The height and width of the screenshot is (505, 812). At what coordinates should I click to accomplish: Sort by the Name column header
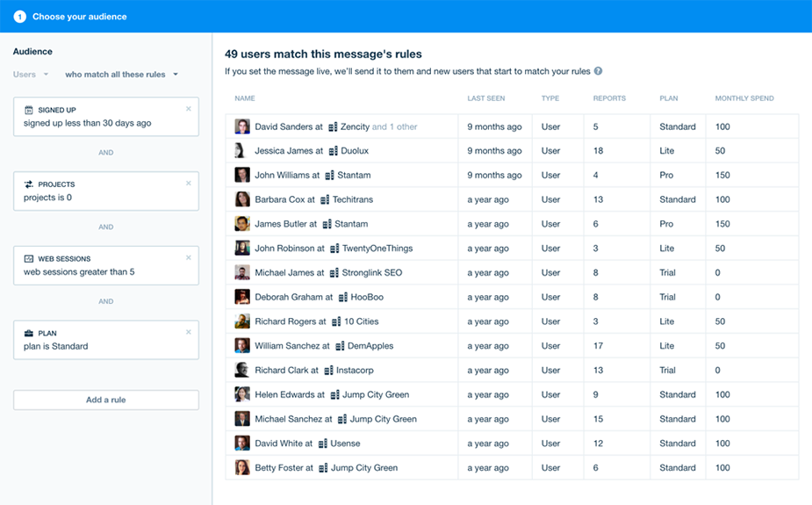(245, 97)
